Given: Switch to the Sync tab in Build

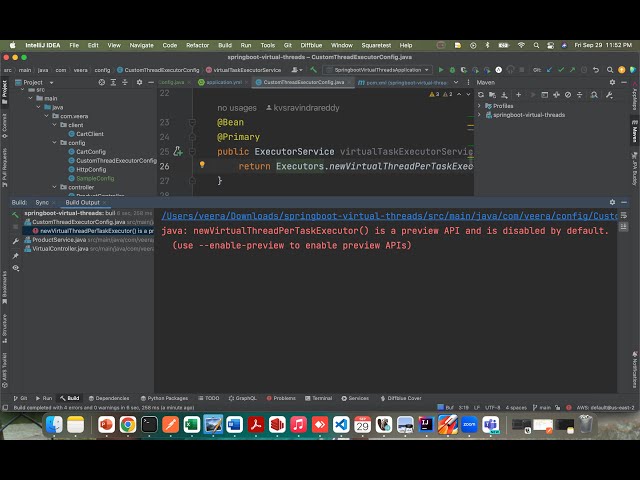Looking at the screenshot, I should point(42,202).
